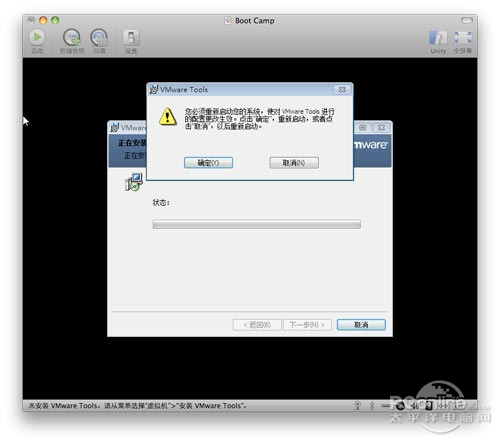This screenshot has height=443, width=500.
Task: Click the installation progress bar
Action: [257, 224]
